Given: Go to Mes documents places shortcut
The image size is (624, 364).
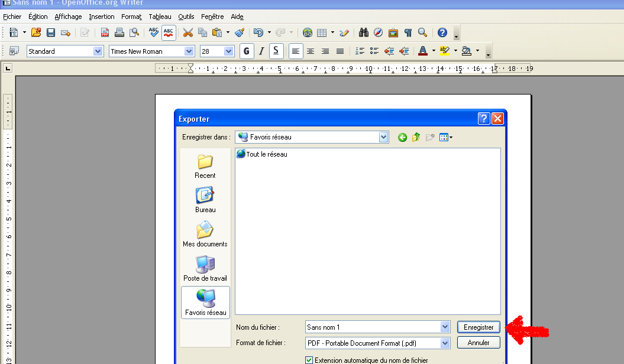Looking at the screenshot, I should (205, 235).
